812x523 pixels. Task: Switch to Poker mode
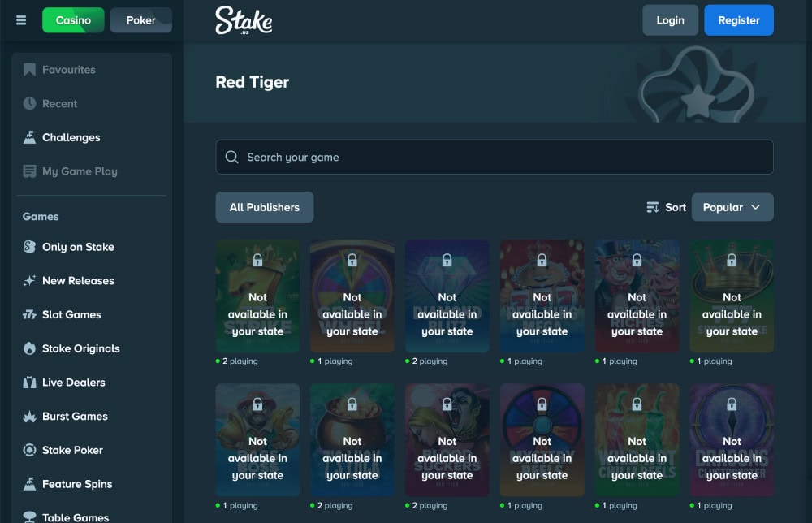tap(140, 20)
